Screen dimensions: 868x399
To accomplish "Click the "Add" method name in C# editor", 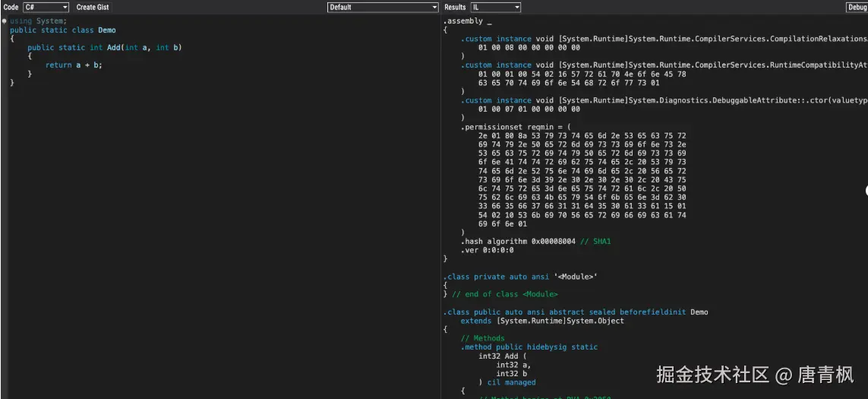I will click(113, 48).
